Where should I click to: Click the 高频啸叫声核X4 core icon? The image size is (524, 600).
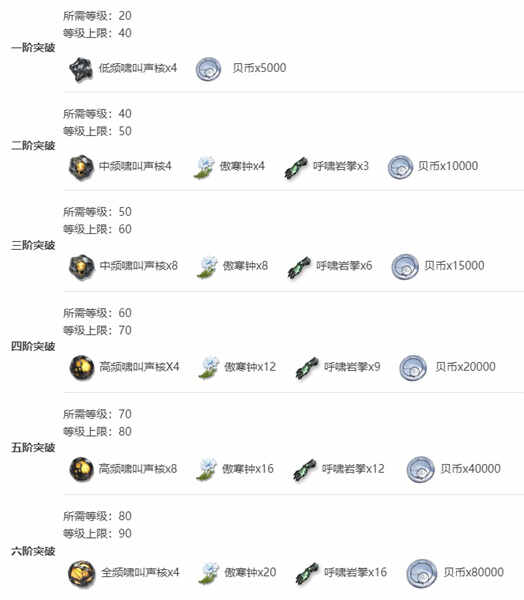[82, 368]
